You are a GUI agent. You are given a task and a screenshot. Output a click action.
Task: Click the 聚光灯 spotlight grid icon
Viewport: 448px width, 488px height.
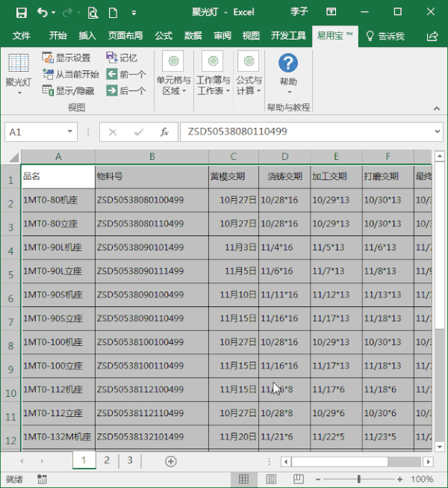point(19,63)
